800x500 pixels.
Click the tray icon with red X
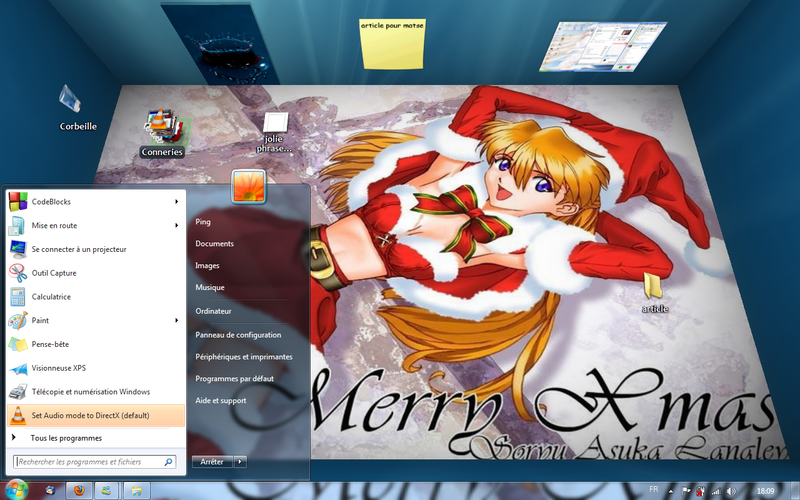click(x=701, y=491)
